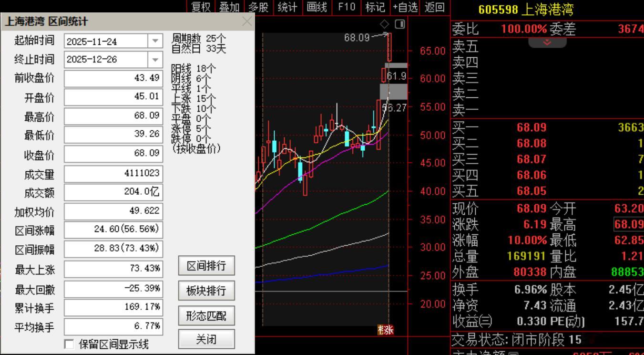Click the 开盘价 field showing 45.01
The image size is (644, 355).
(112, 97)
